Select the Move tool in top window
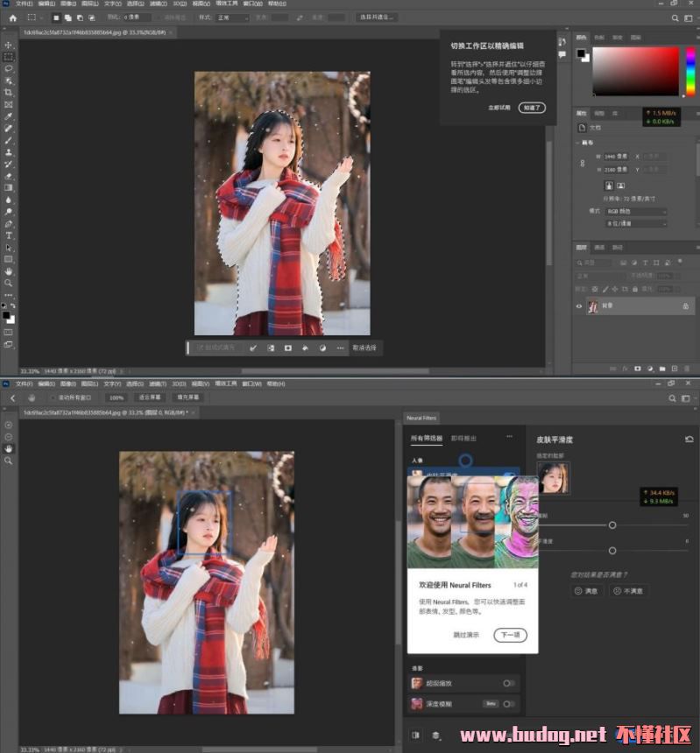 [9, 45]
